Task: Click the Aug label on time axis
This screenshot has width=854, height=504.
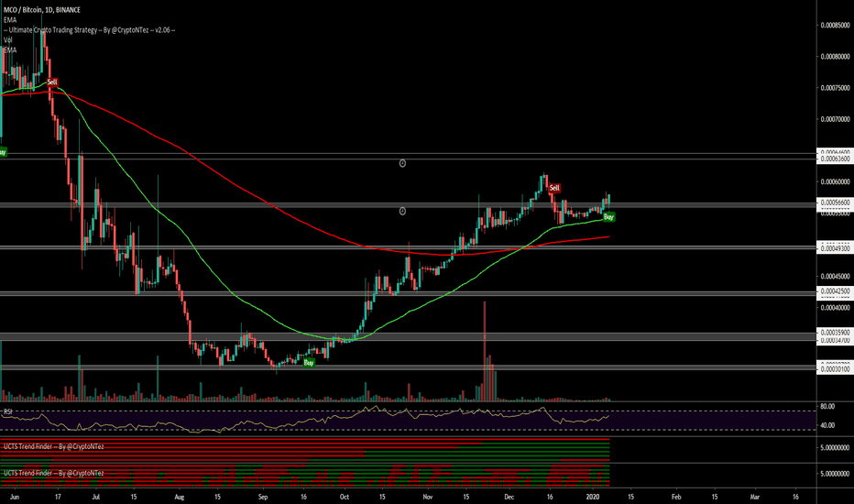Action: [180, 497]
